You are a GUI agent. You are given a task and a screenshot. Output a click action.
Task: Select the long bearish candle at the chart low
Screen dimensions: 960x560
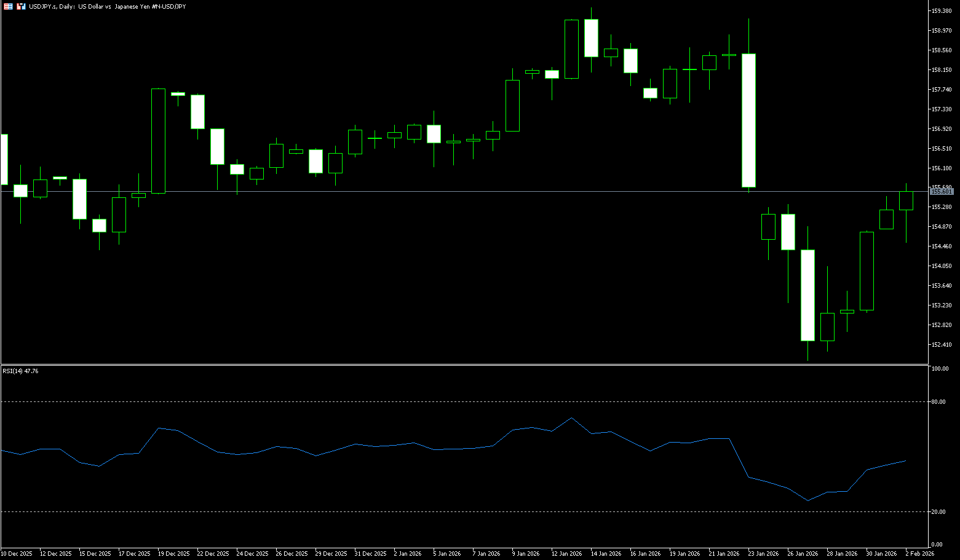807,295
